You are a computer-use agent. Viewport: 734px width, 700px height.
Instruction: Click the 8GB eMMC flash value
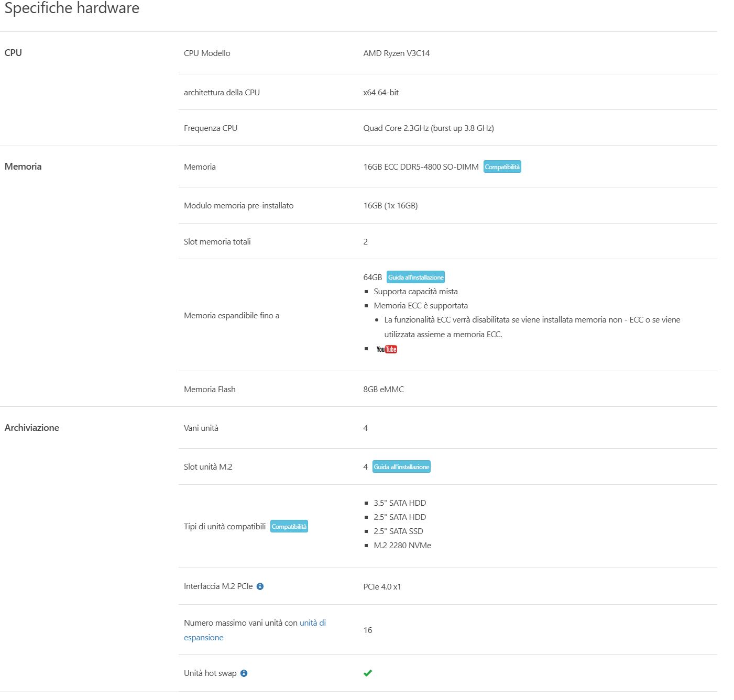pos(384,390)
